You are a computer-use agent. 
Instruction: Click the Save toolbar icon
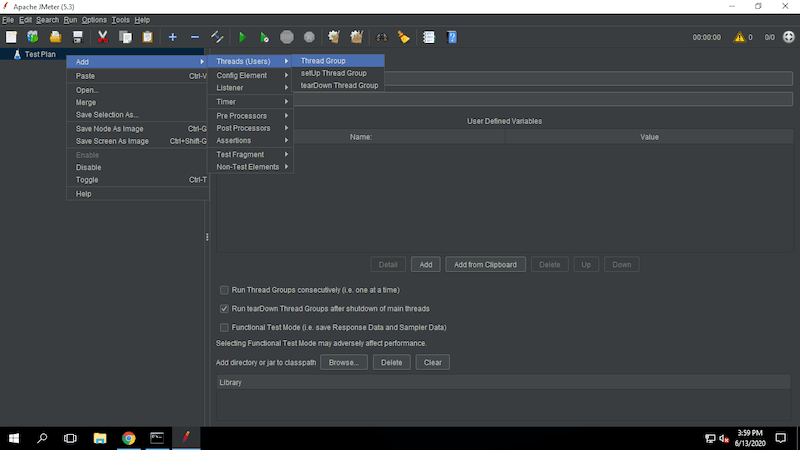(78, 37)
